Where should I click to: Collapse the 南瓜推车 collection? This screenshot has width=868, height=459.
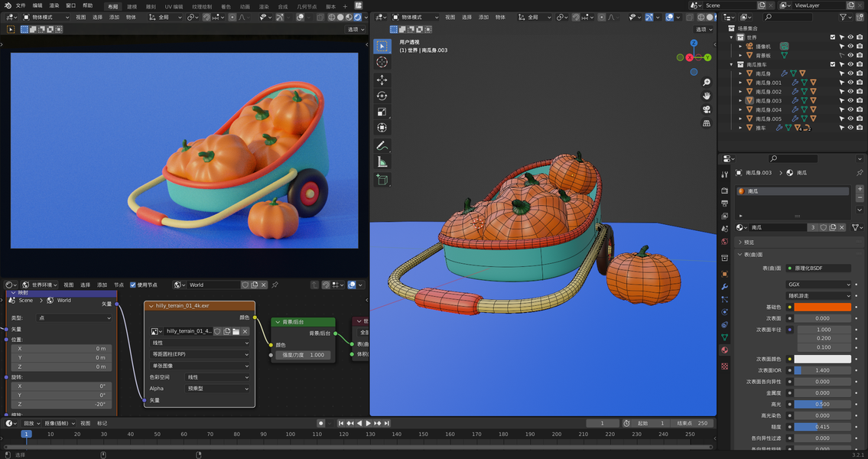coord(732,64)
